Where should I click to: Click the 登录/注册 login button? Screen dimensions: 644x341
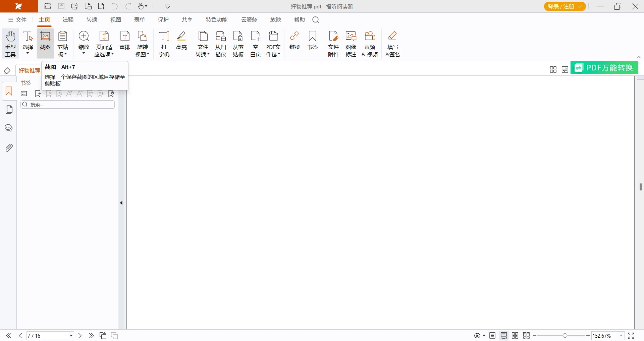(x=565, y=6)
